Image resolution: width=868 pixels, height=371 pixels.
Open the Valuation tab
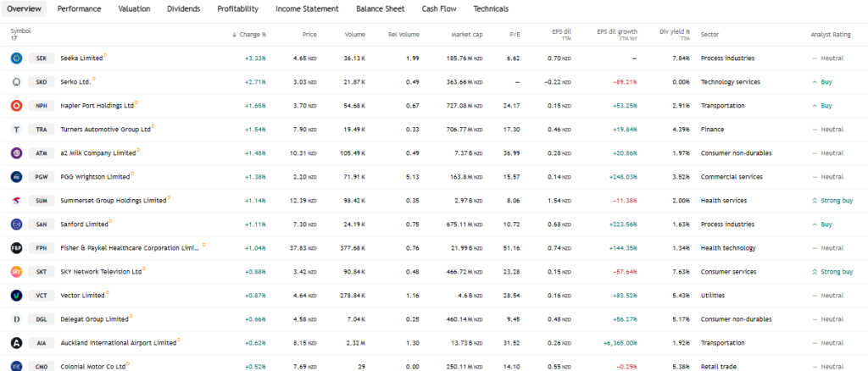[134, 8]
